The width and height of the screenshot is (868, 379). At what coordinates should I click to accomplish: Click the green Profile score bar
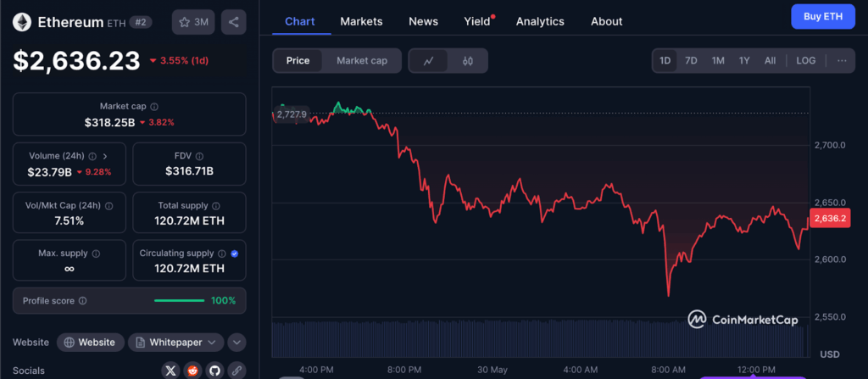pyautogui.click(x=179, y=300)
